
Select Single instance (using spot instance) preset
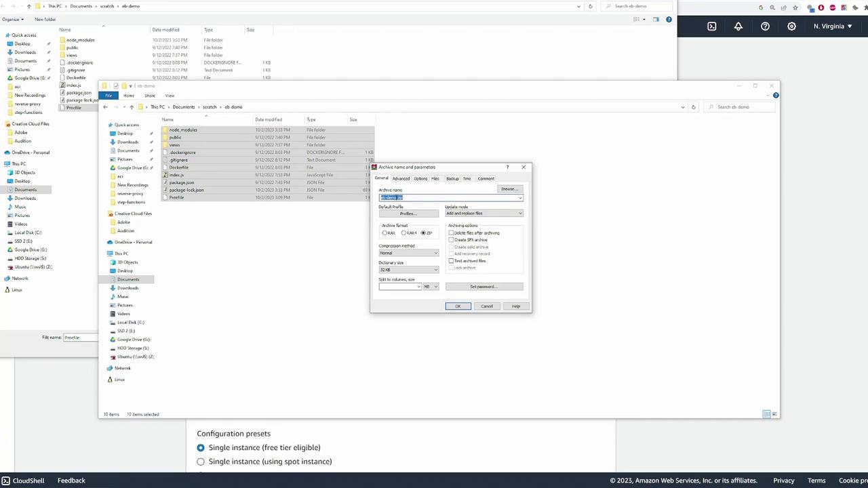pos(201,462)
